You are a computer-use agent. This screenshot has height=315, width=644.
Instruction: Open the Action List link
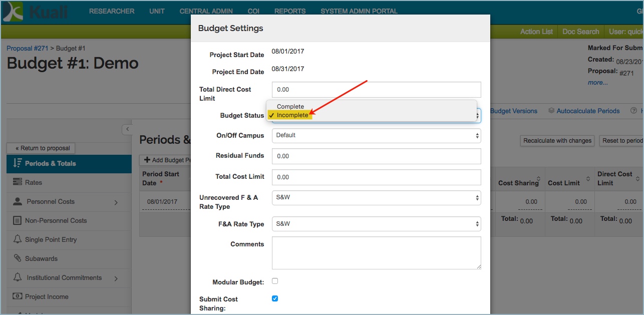(536, 32)
